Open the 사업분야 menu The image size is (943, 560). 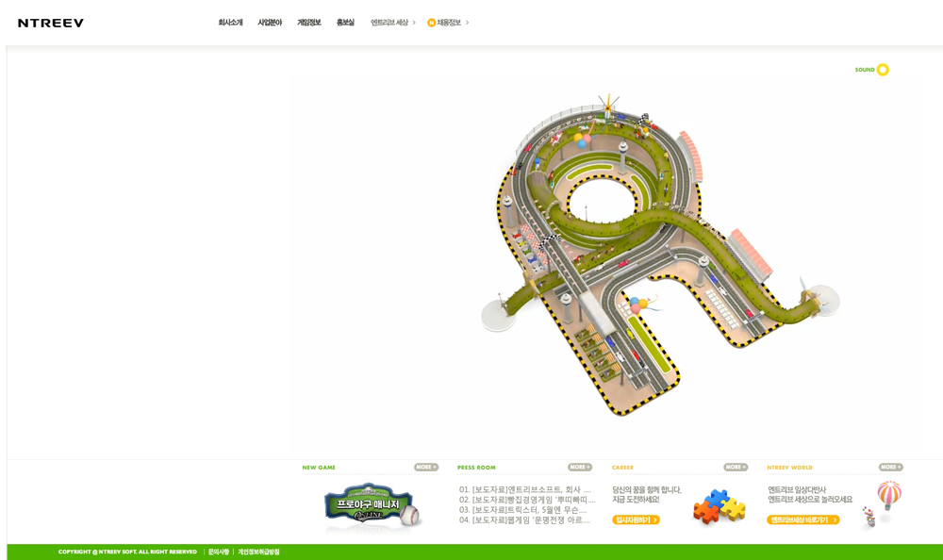(x=270, y=23)
